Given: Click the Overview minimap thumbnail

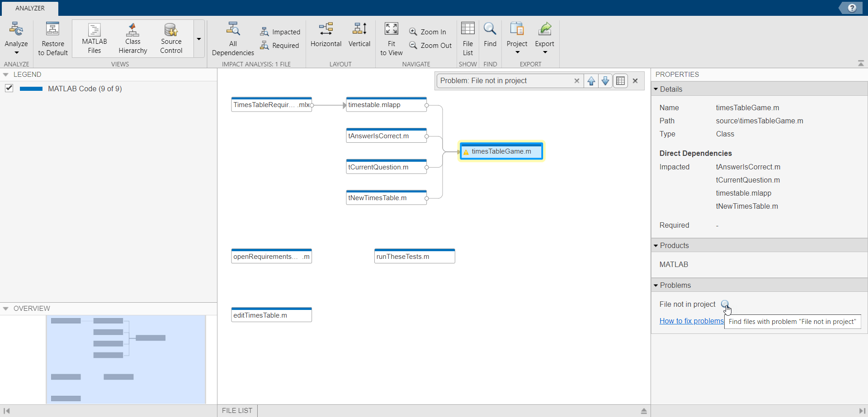Looking at the screenshot, I should coord(126,359).
